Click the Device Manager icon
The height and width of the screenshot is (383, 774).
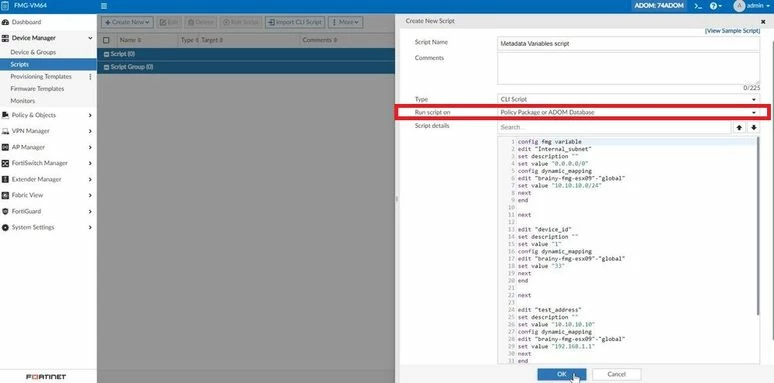click(x=5, y=38)
